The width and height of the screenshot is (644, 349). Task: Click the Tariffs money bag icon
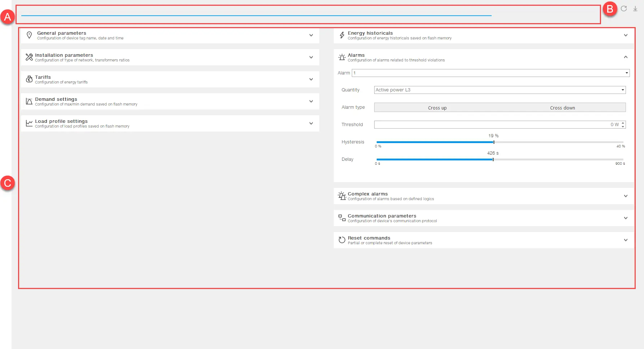click(29, 79)
